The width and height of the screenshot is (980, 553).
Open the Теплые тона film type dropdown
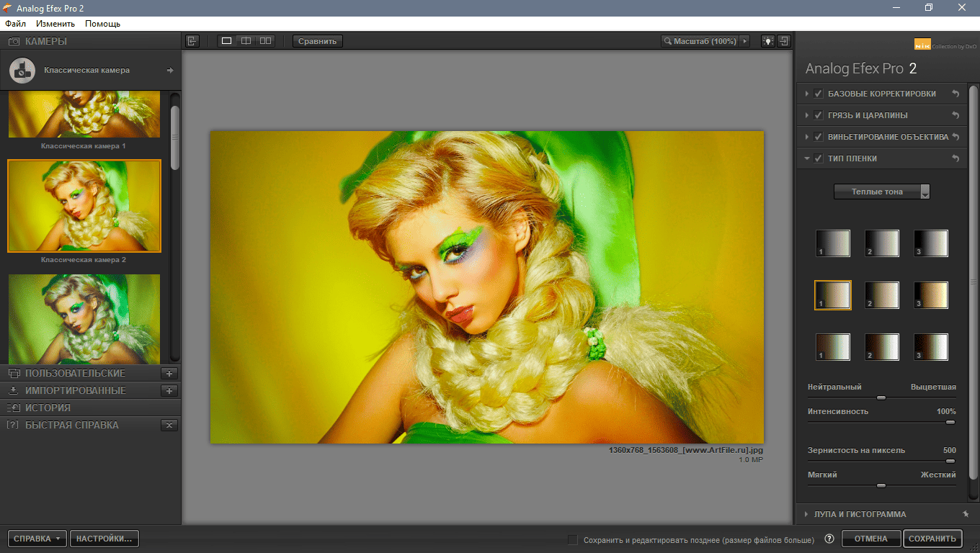click(x=882, y=192)
